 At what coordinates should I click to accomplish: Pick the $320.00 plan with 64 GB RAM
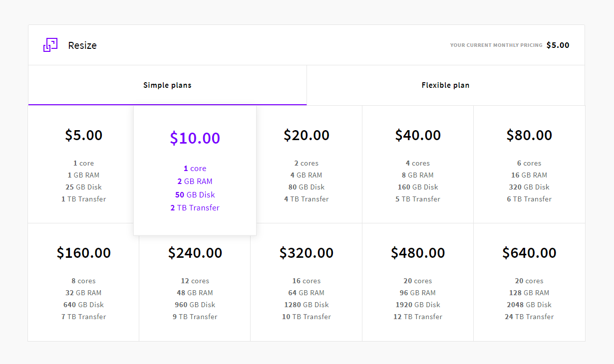[x=307, y=282]
